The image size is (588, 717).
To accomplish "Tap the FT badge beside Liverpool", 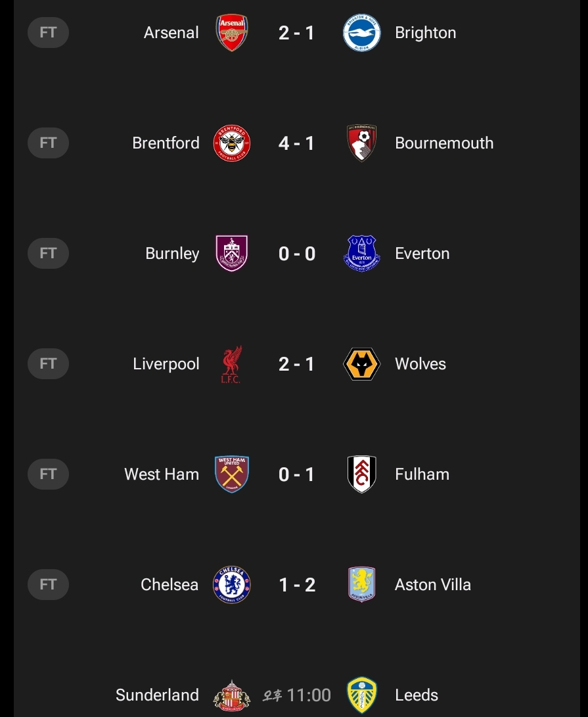I will [48, 364].
